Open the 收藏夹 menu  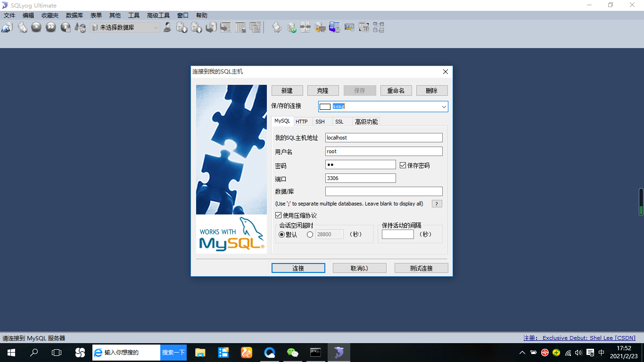pos(50,16)
